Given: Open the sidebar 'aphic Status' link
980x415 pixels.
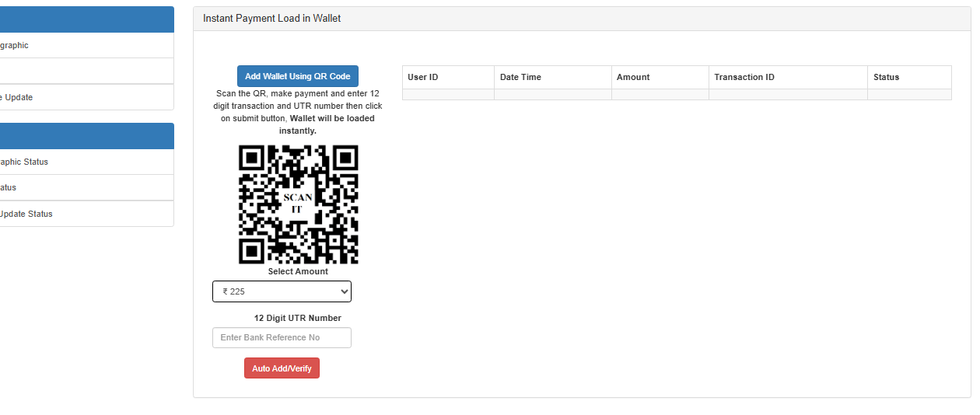Looking at the screenshot, I should point(86,162).
